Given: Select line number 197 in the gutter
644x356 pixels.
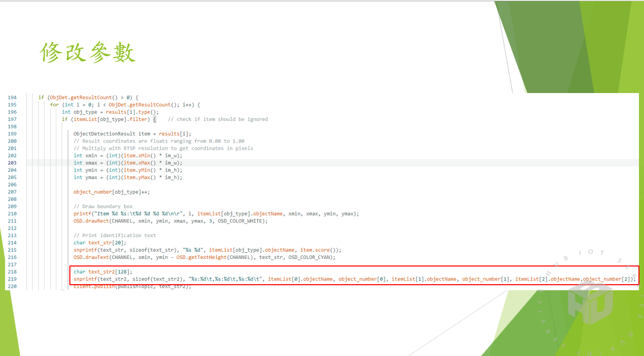Looking at the screenshot, I should pos(12,119).
